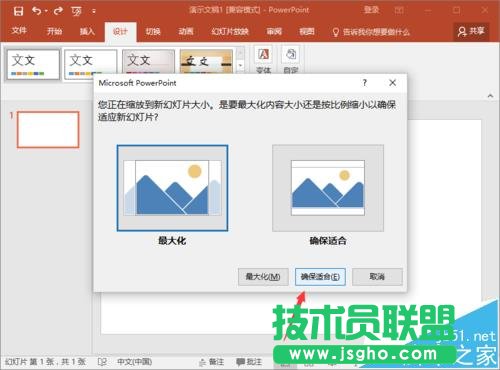Click the 确保适合(E) button
The image size is (500, 370).
tap(320, 277)
